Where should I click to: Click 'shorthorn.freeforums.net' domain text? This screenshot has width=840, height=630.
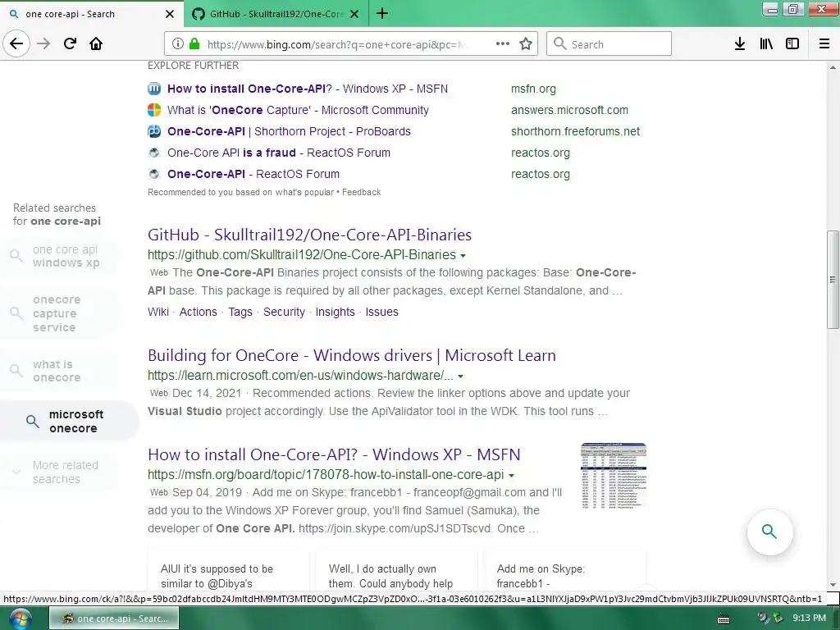coord(575,131)
